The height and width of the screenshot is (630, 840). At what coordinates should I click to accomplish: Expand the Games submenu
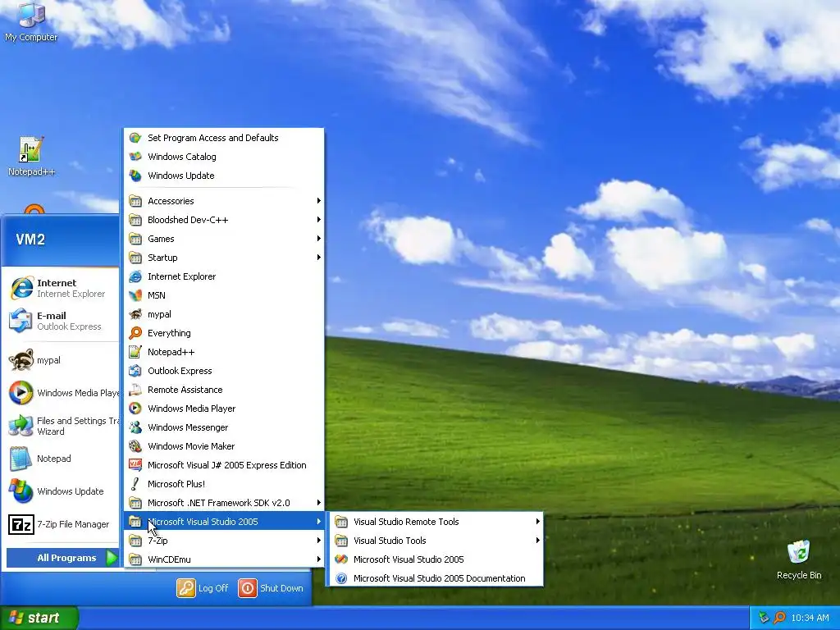224,239
